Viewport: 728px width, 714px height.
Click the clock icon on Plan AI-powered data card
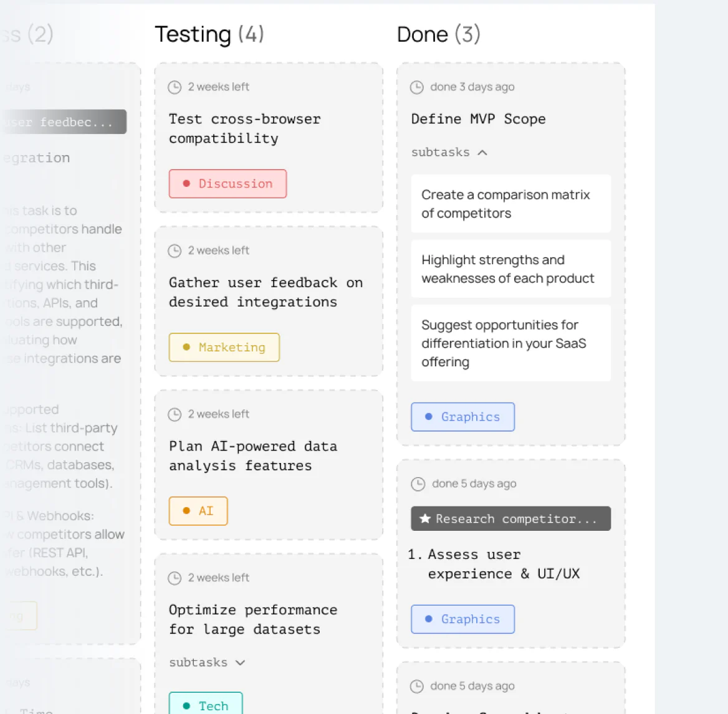pyautogui.click(x=175, y=414)
